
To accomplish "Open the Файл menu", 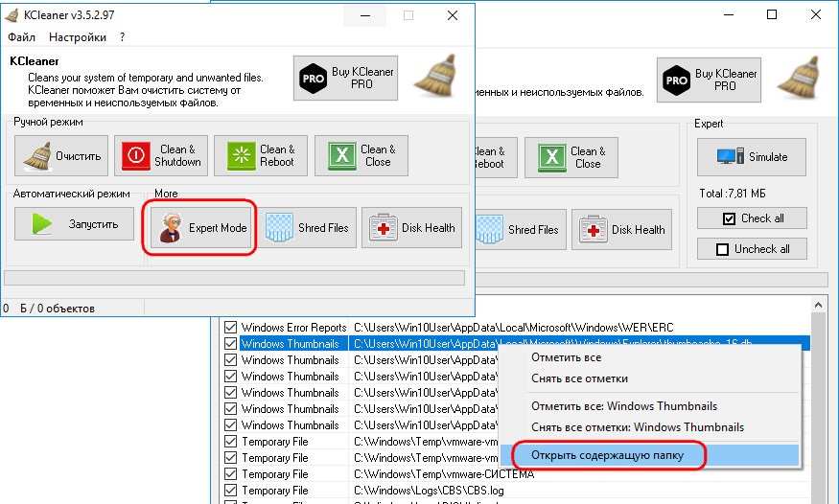I will click(x=21, y=36).
